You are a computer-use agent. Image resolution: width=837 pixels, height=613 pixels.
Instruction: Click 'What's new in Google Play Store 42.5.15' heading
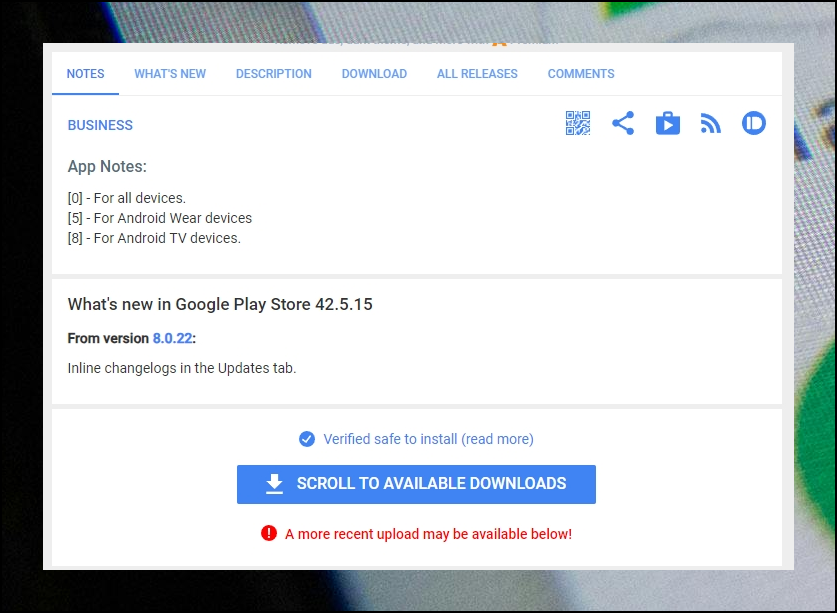click(x=220, y=304)
